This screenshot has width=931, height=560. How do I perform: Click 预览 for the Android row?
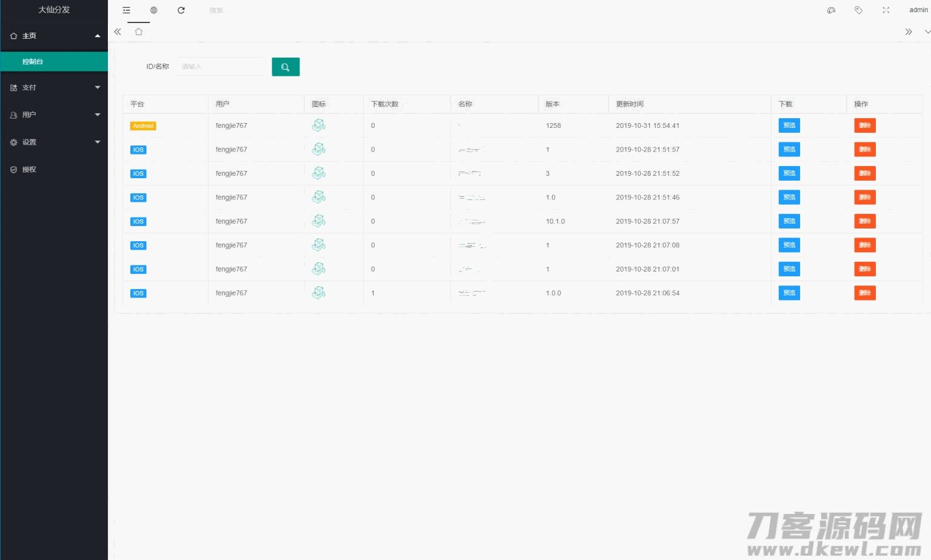pyautogui.click(x=789, y=125)
